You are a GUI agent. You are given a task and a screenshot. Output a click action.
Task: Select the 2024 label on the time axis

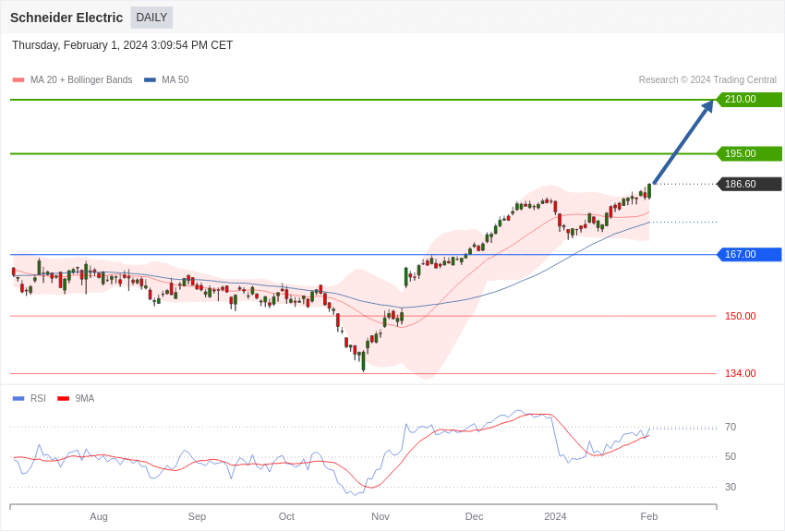click(555, 516)
